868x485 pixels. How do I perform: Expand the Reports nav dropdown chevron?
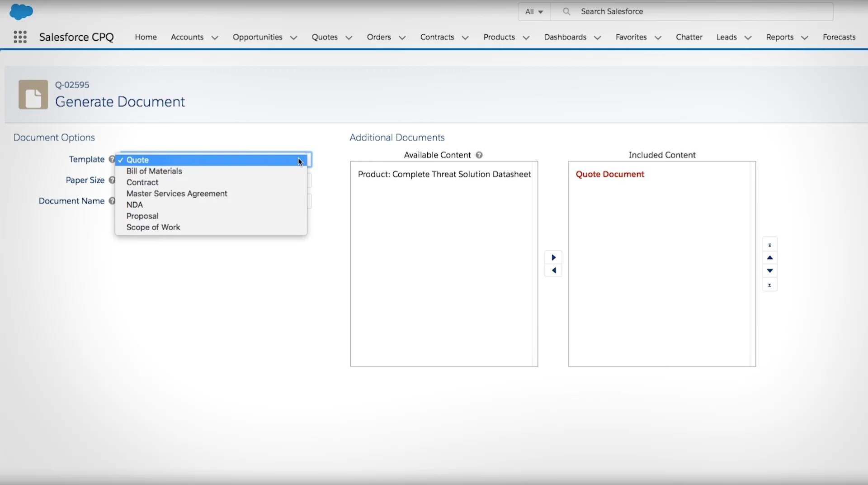point(804,38)
